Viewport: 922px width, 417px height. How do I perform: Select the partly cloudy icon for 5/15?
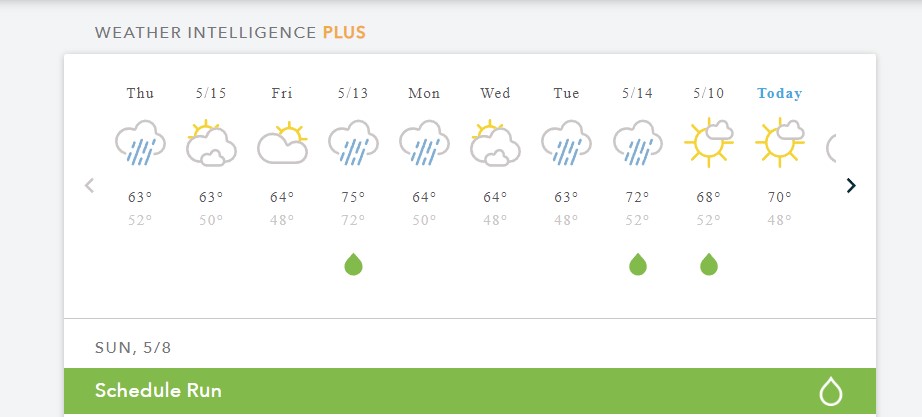coord(211,143)
